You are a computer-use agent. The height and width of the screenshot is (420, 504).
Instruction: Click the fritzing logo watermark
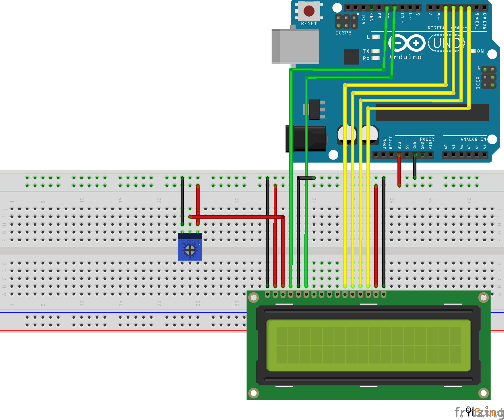479,412
